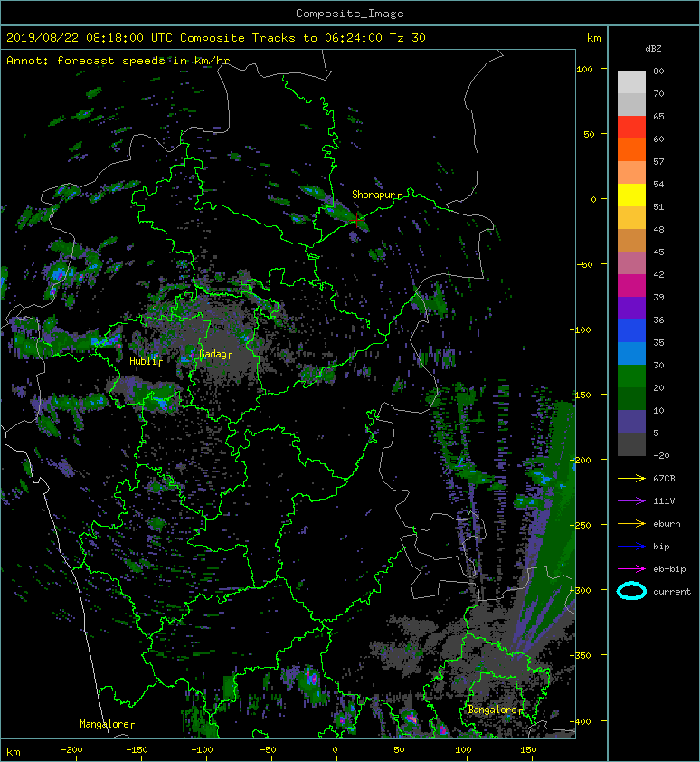Click the red cross radar site marker
Screen dimensions: 700x762
[357, 220]
